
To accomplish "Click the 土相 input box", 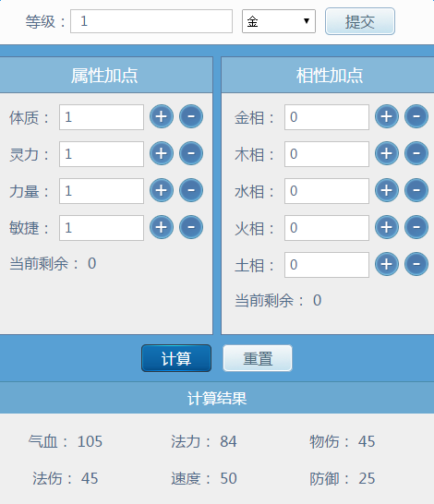I will tap(327, 265).
